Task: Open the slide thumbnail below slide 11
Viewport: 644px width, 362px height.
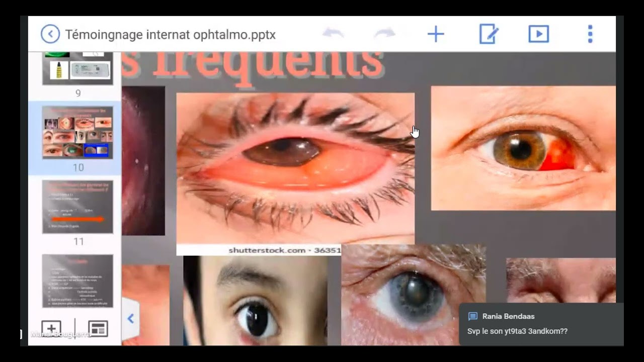Action: pyautogui.click(x=77, y=281)
